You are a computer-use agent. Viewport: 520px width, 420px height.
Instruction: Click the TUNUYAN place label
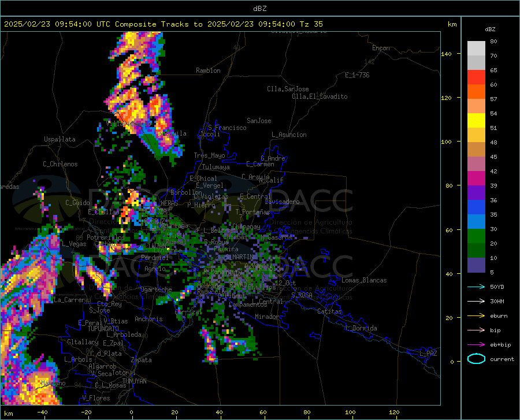click(134, 381)
